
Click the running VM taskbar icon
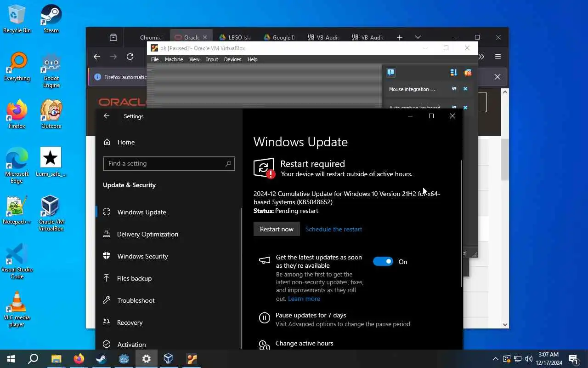[192, 359]
